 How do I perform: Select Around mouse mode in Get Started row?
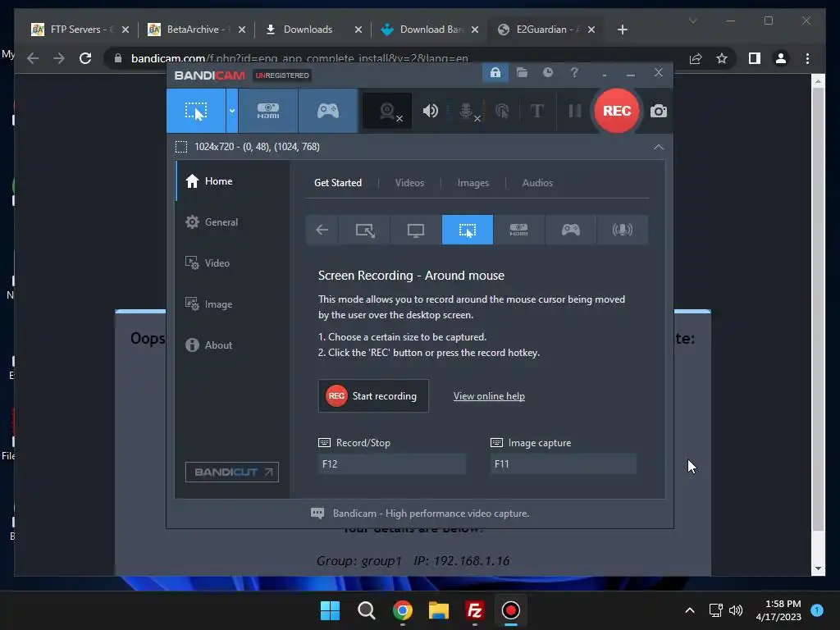tap(467, 230)
